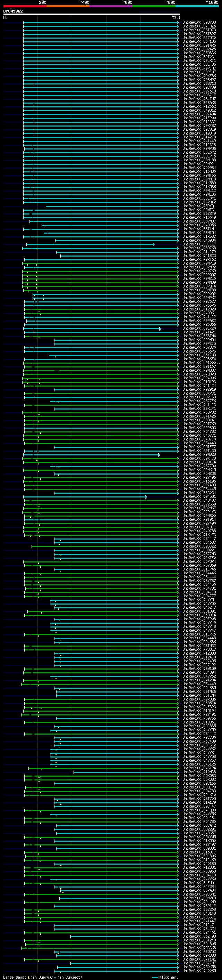222x980 pixels.
Task: Open the hit UniRef100_B9IAR5
Action: (x=199, y=45)
